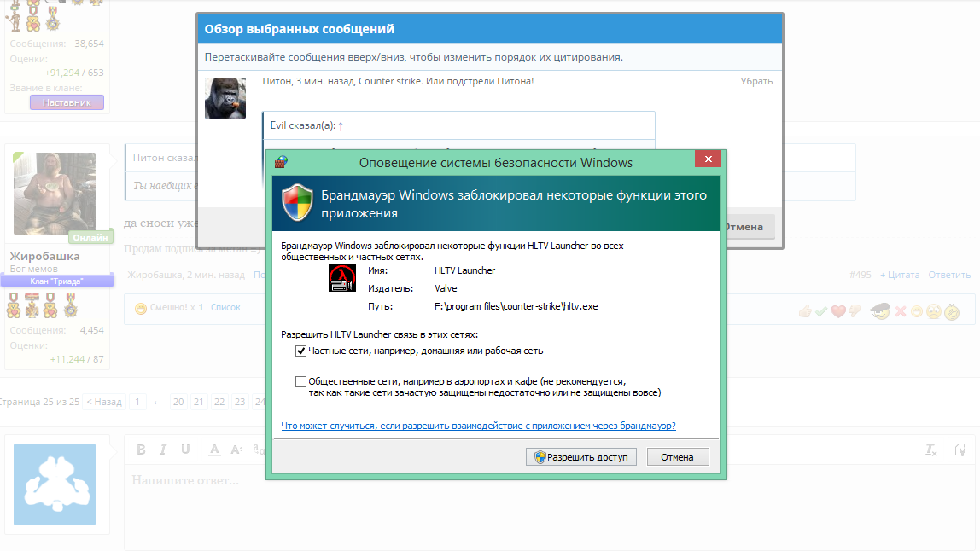The image size is (980, 551).
Task: Click the Разрешить доступ button
Action: pyautogui.click(x=581, y=457)
